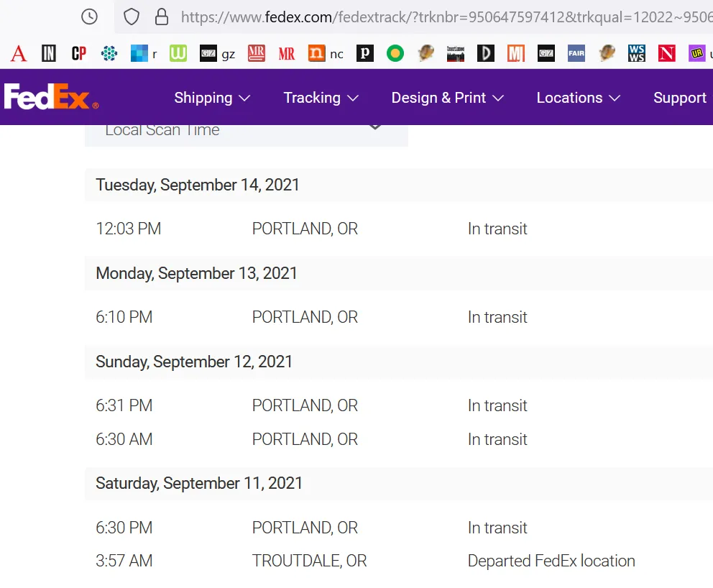Open the Design & Print menu
713x588 pixels.
pyautogui.click(x=447, y=98)
